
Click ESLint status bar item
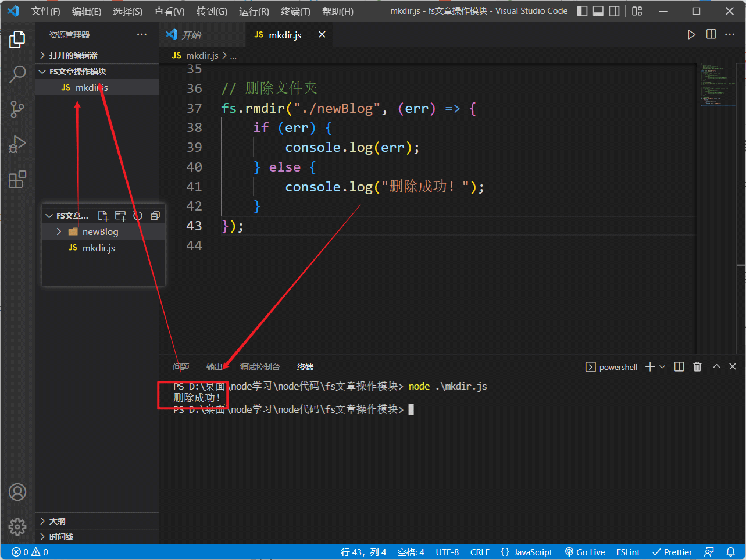pos(628,552)
